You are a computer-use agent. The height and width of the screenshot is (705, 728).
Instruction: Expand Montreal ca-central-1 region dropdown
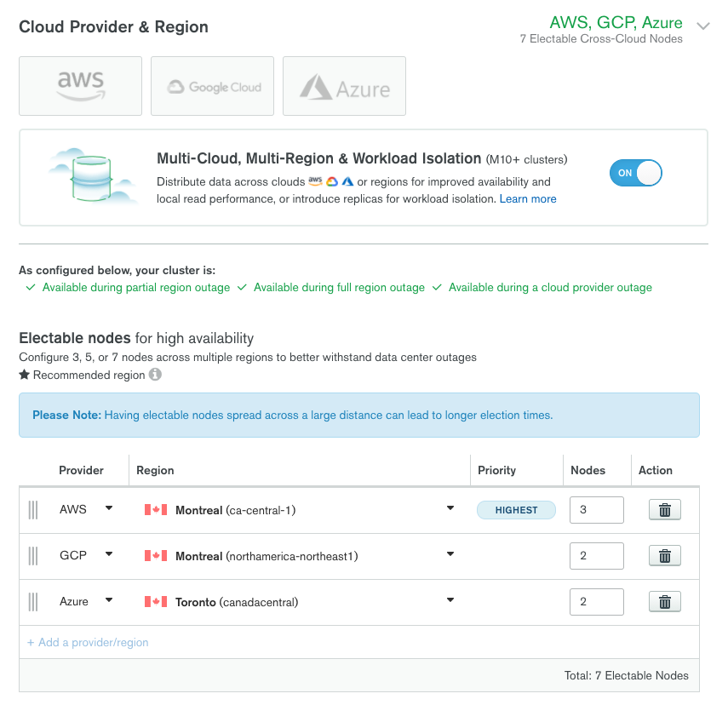click(450, 509)
